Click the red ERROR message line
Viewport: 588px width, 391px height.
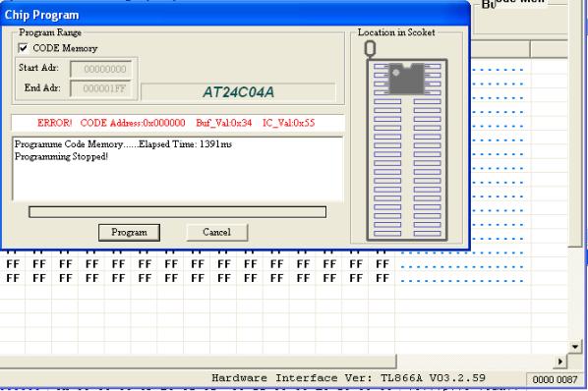tap(177, 123)
